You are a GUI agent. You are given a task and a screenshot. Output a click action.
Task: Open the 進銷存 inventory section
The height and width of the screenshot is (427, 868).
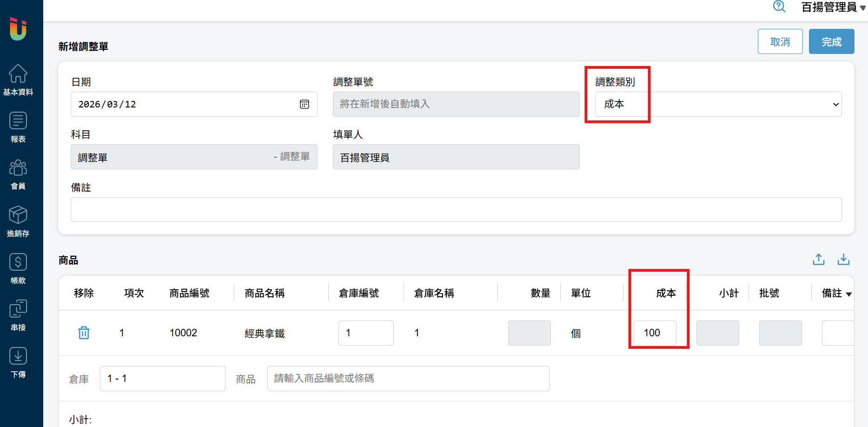[18, 221]
